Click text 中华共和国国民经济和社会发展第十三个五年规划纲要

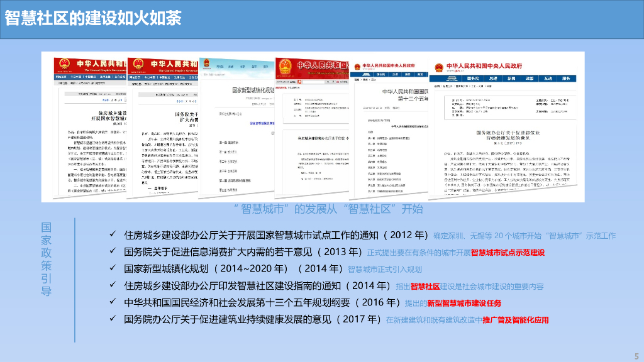(x=237, y=302)
